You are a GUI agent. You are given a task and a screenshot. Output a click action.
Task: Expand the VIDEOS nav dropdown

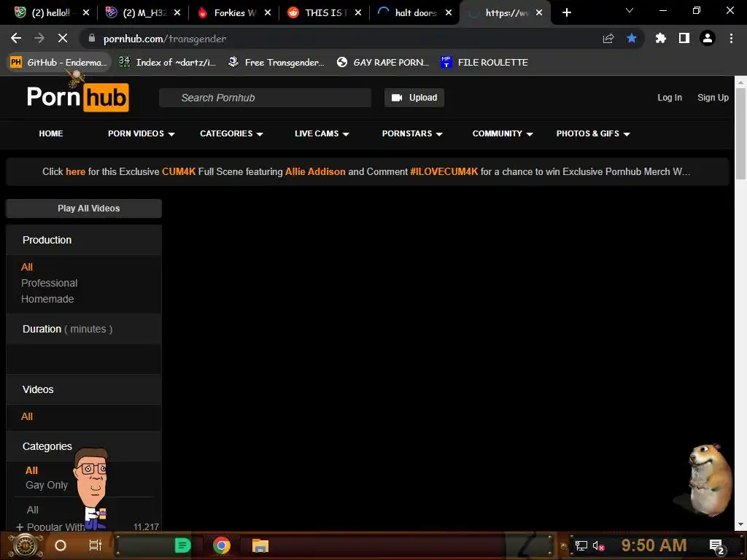pos(141,134)
